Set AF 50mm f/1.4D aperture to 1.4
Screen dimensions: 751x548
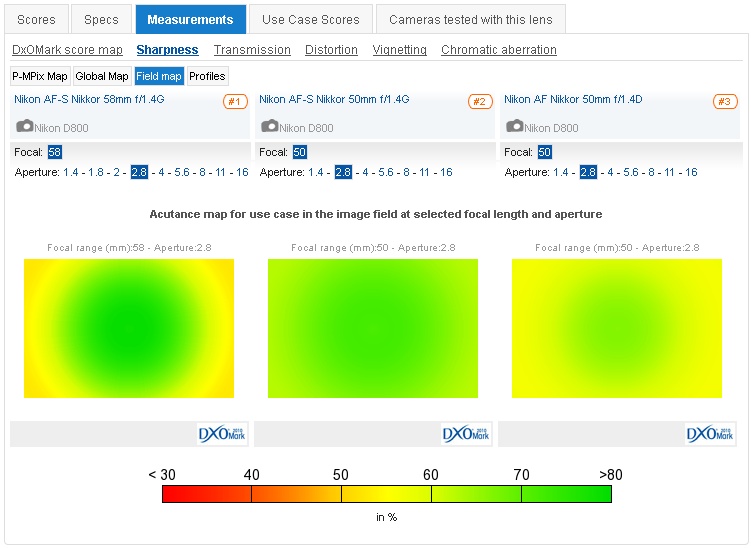(x=561, y=172)
